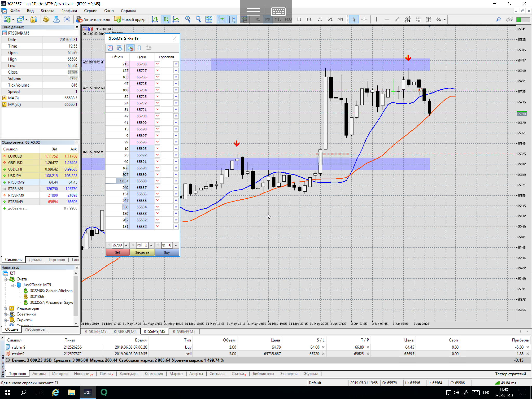Viewport: 532px width, 399px height.
Task: Open the Графики menu
Action: (69, 11)
